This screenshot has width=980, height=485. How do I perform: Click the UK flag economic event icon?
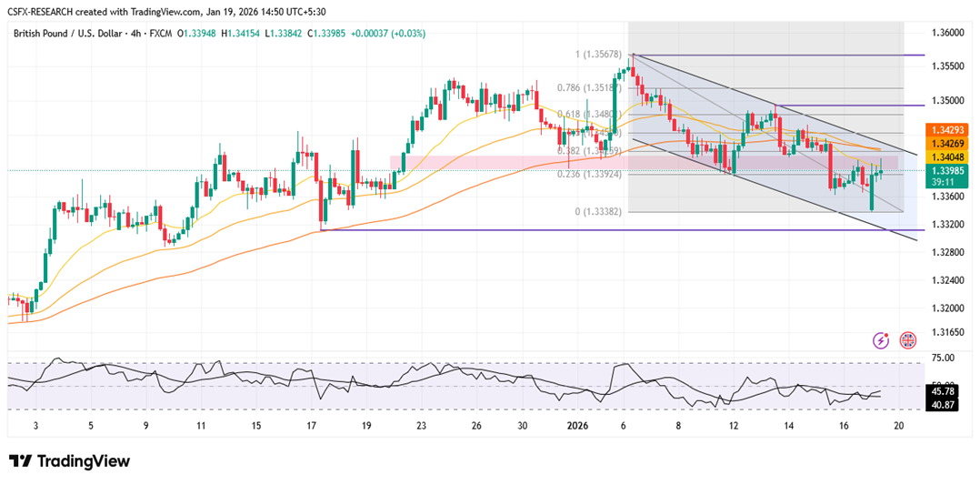pos(907,340)
